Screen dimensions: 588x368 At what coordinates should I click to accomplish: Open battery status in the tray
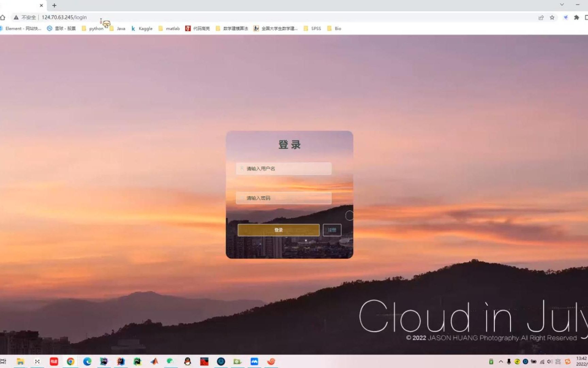(x=534, y=362)
